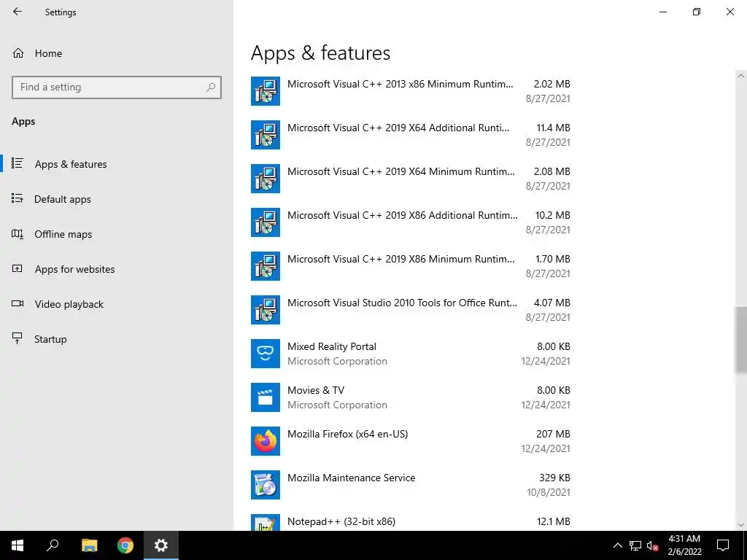Select Microsoft Visual C++ 2019 X64 Minimum Runtime entry
This screenshot has height=560, width=747.
pyautogui.click(x=411, y=179)
